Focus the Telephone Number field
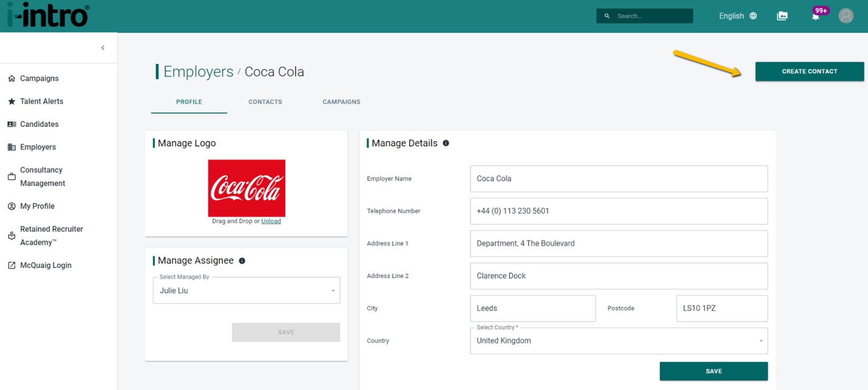The height and width of the screenshot is (390, 868). pos(619,211)
